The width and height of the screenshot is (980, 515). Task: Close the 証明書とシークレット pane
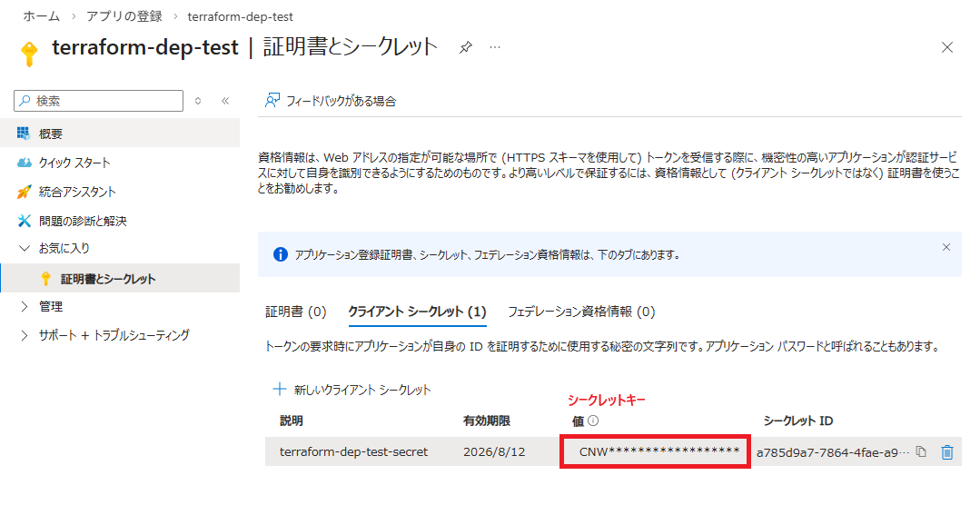[x=947, y=47]
